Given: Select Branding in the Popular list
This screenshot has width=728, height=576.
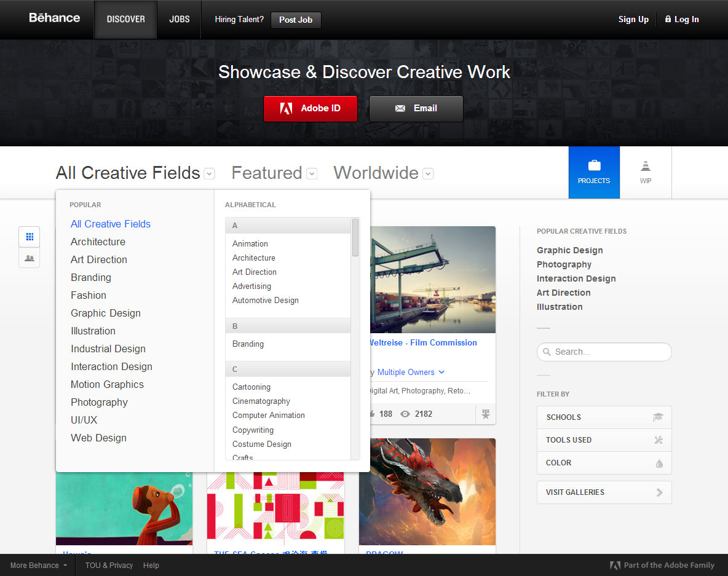Looking at the screenshot, I should point(91,278).
